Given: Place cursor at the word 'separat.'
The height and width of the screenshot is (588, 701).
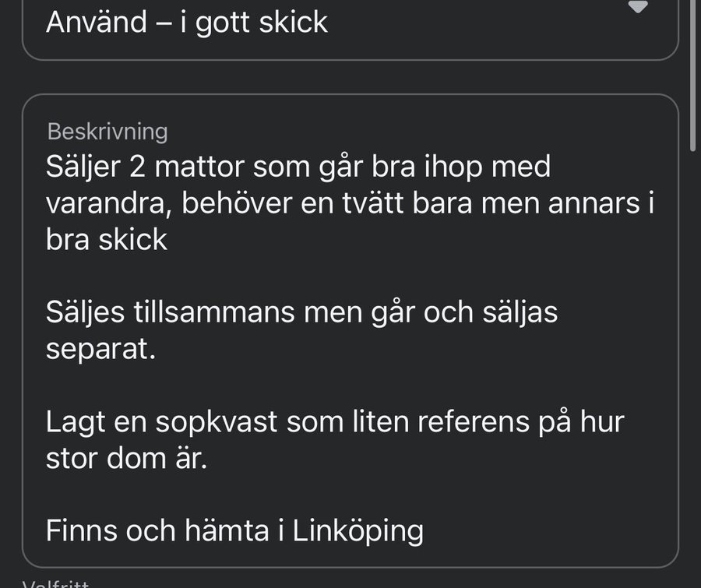Looking at the screenshot, I should click(101, 348).
